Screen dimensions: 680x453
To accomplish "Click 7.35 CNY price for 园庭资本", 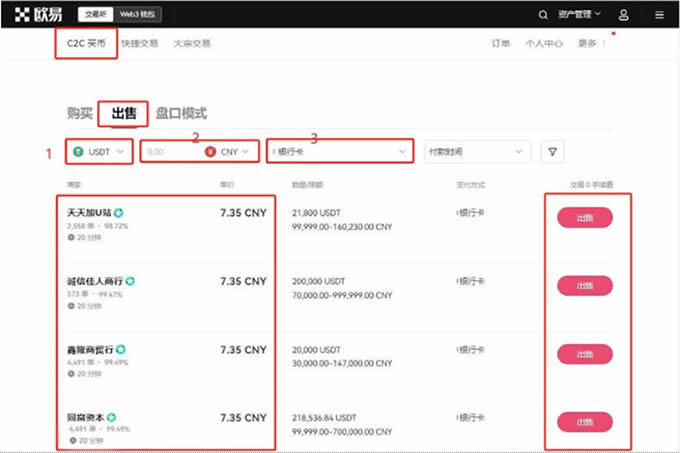I will (x=243, y=418).
